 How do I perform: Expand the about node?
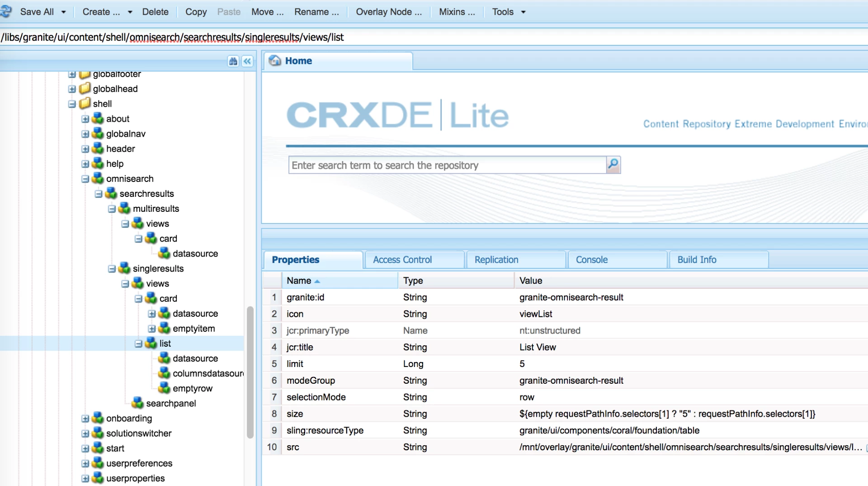85,119
